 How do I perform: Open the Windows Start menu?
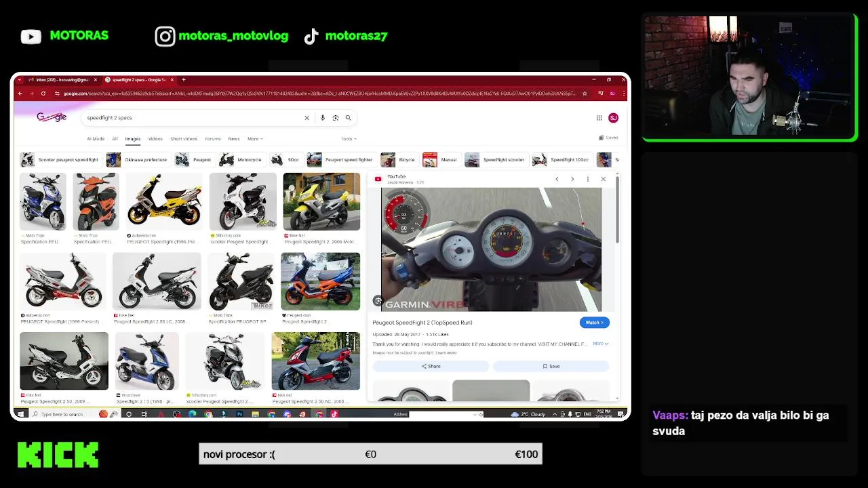tap(20, 414)
